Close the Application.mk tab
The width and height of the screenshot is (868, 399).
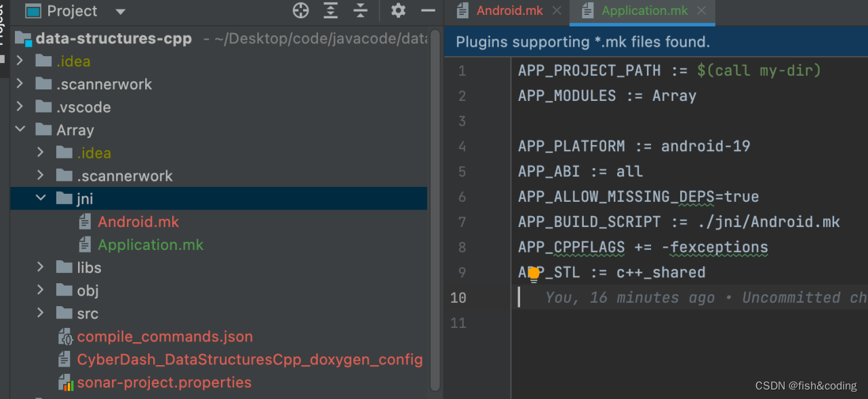point(701,10)
